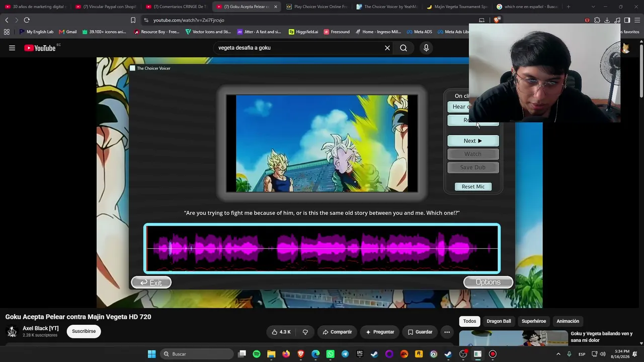Open Spotify from the taskbar
The height and width of the screenshot is (362, 644).
257,354
